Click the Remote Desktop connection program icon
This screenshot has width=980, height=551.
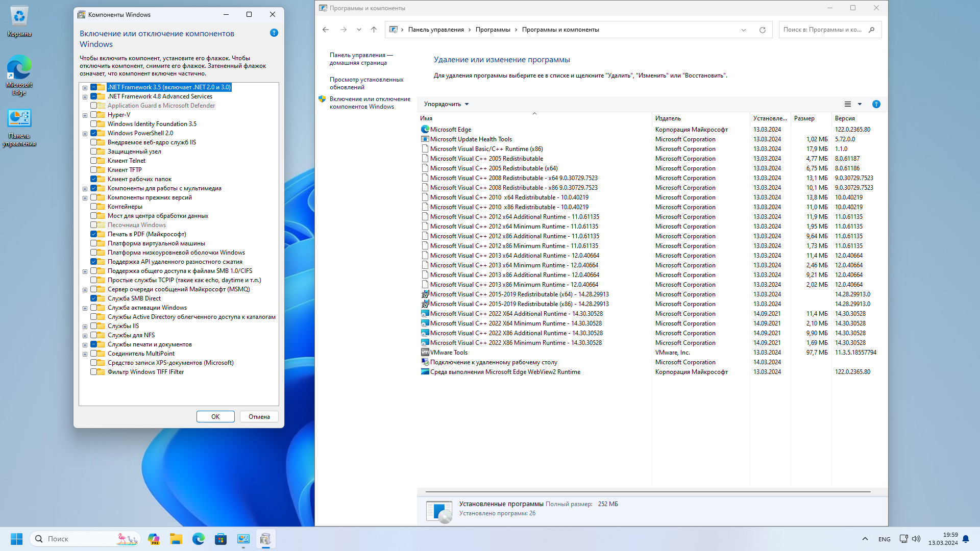[425, 362]
